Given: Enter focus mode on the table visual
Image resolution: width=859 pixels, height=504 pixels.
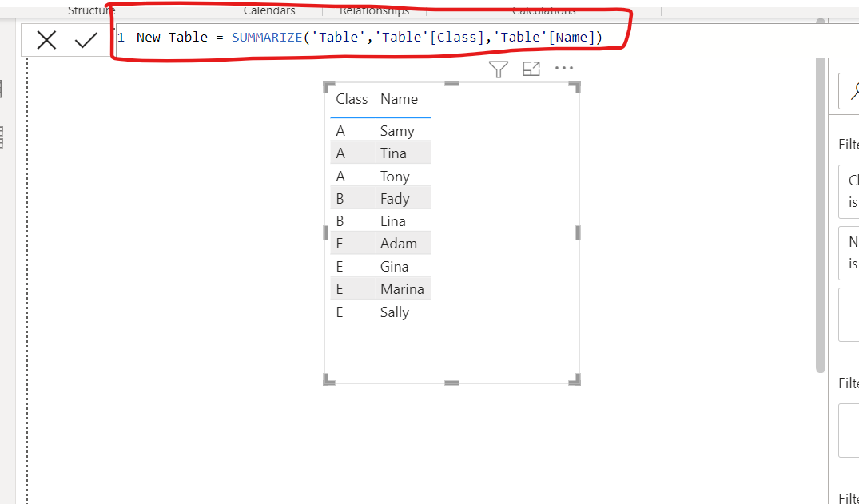Looking at the screenshot, I should (531, 69).
